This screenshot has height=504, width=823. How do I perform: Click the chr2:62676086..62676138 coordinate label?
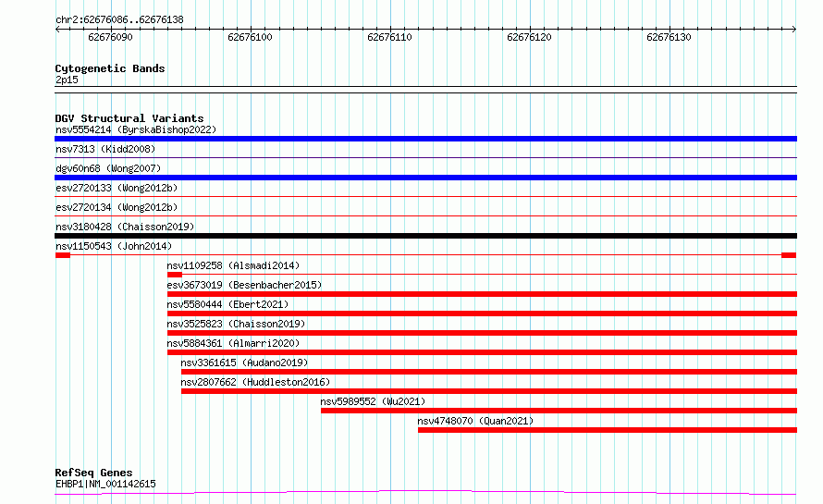click(119, 20)
